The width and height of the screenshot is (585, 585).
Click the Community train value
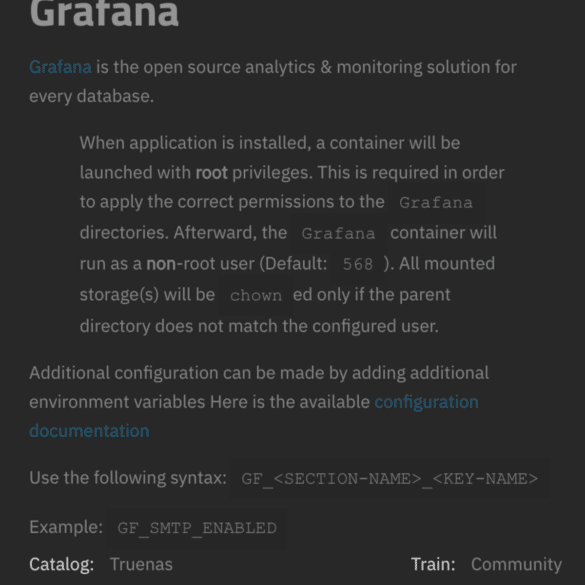pyautogui.click(x=516, y=564)
